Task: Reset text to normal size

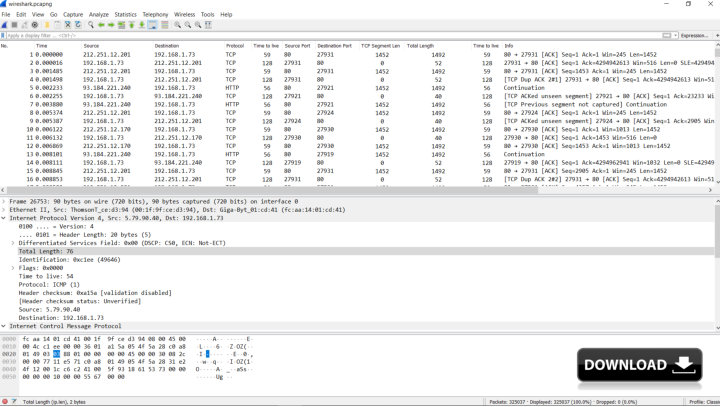Action: coord(198,25)
